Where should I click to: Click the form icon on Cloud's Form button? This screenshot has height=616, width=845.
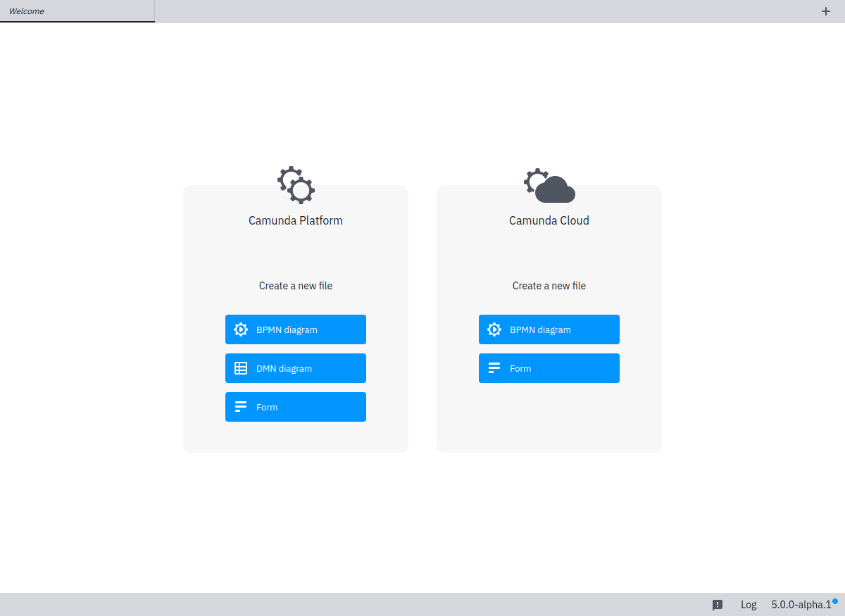click(x=494, y=367)
